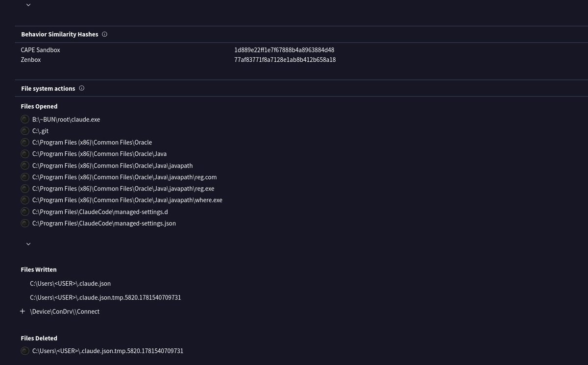Expand more Files Opened entries chevron
588x365 pixels.
click(28, 244)
